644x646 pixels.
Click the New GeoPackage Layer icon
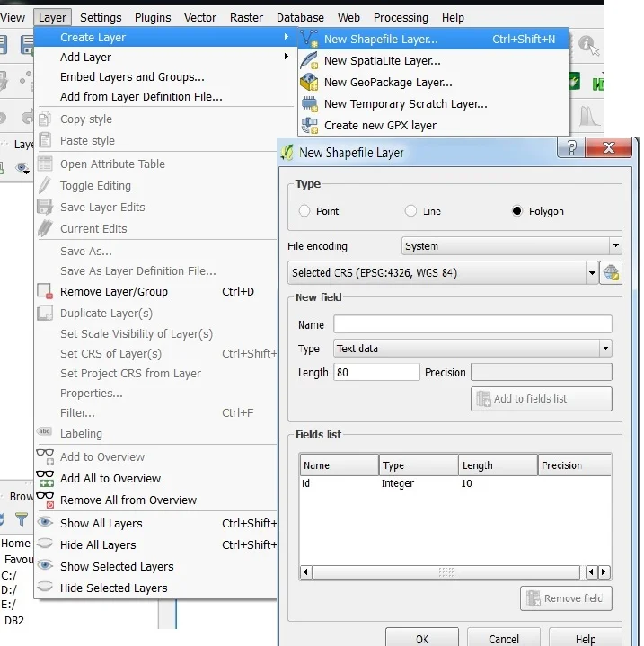(310, 82)
